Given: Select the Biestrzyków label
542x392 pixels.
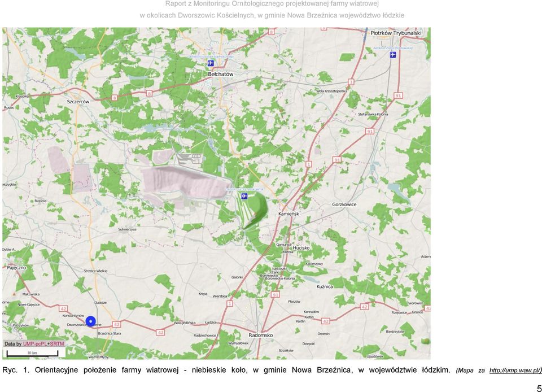Looking at the screenshot, I should pos(395,332).
